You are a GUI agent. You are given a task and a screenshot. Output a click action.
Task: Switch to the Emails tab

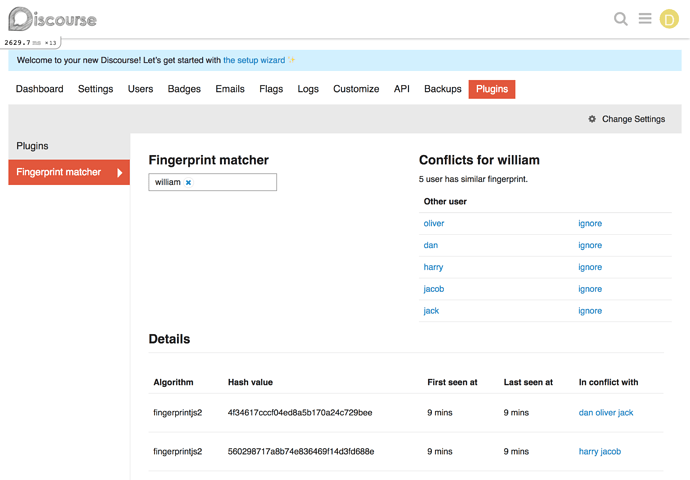coord(230,89)
